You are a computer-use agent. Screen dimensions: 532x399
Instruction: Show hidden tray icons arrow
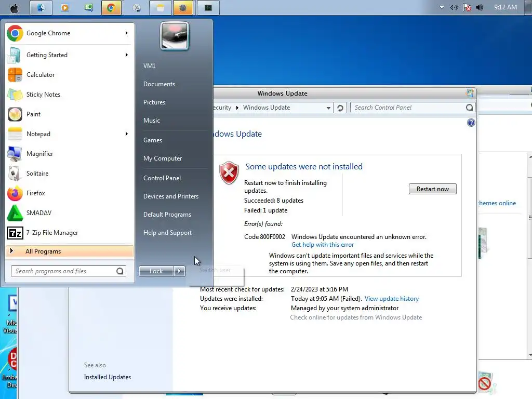442,7
